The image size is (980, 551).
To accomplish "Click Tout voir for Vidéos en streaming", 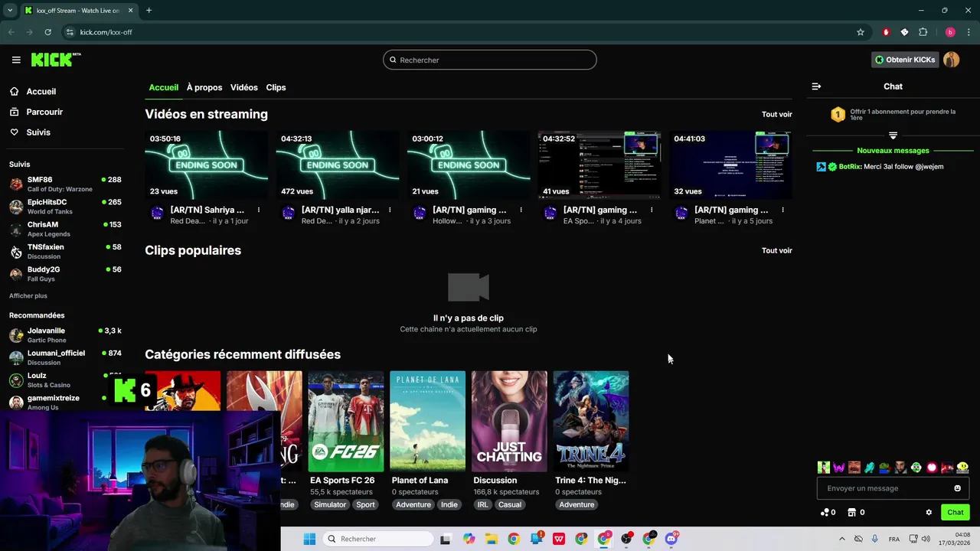I will (776, 114).
